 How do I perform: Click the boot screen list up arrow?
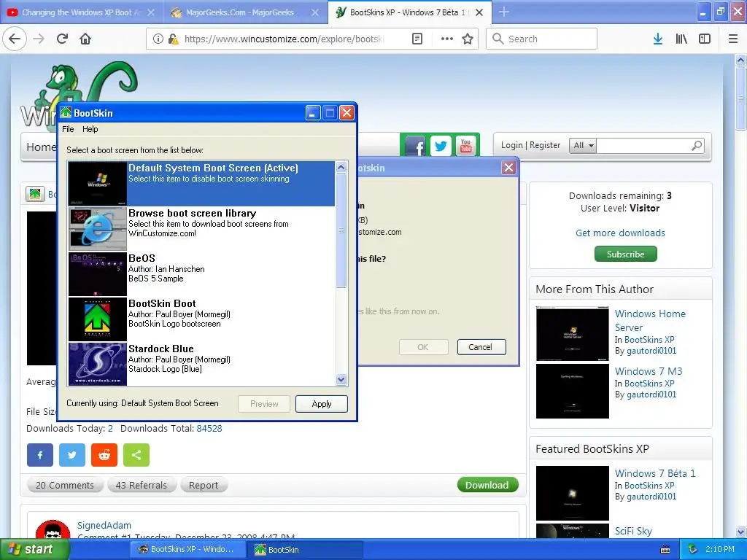tap(341, 167)
